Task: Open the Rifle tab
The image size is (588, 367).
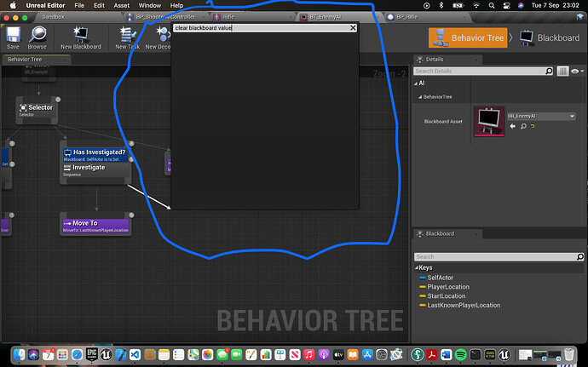Action: coord(228,17)
